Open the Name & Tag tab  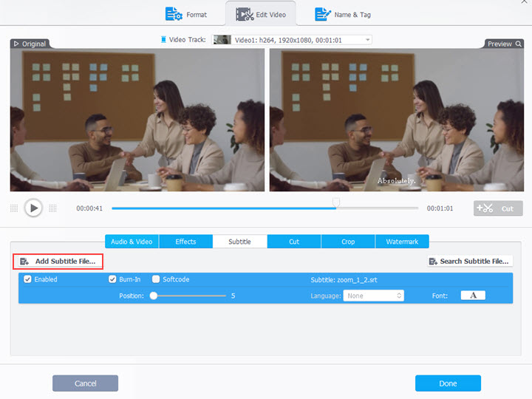click(343, 15)
